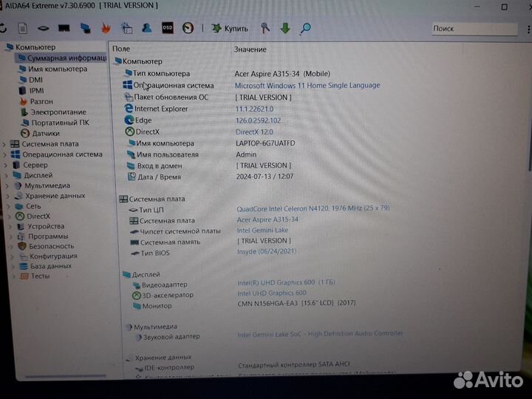
Task: Open the Edge 126.0.2592.102 version link
Action: tap(258, 120)
